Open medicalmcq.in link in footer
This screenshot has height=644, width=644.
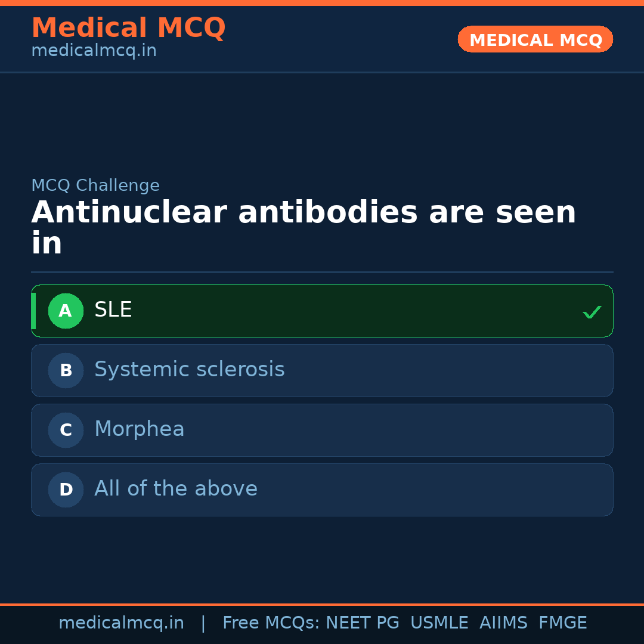tap(121, 623)
